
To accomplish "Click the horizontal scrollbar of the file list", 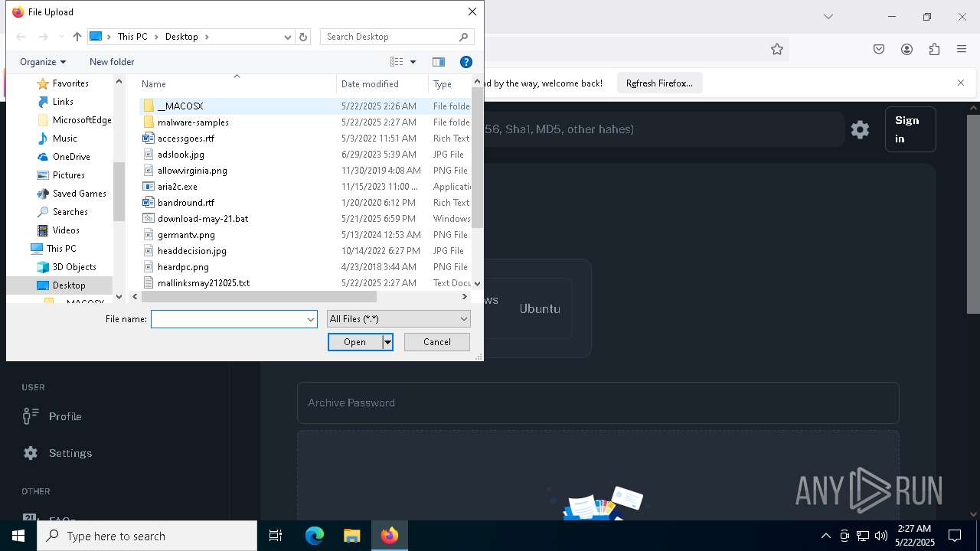I will [259, 296].
